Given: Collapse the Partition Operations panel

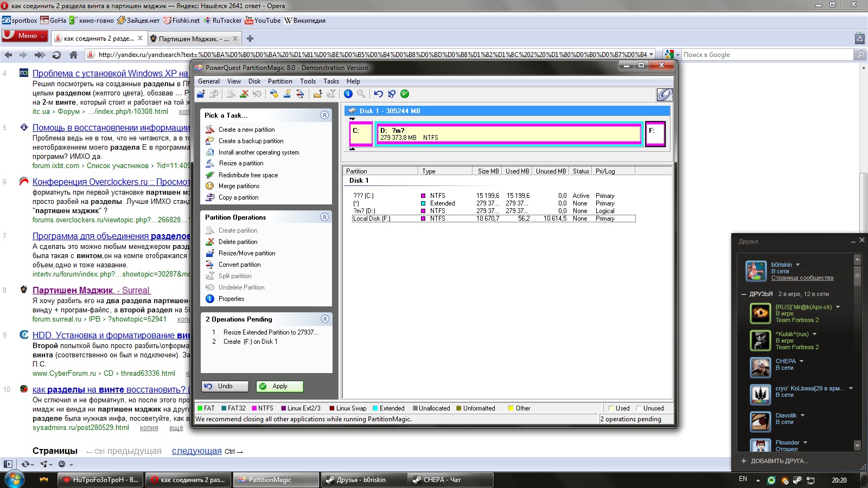Looking at the screenshot, I should pyautogui.click(x=324, y=217).
